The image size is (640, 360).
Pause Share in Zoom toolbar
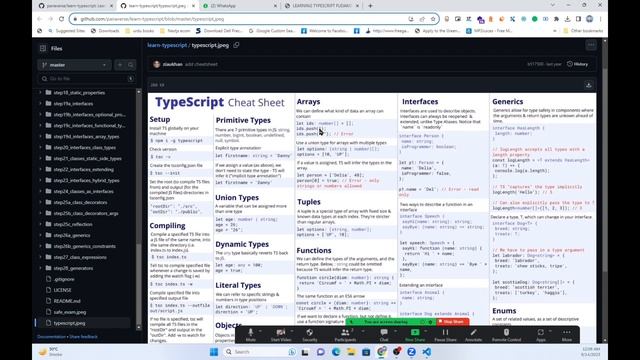(x=445, y=335)
